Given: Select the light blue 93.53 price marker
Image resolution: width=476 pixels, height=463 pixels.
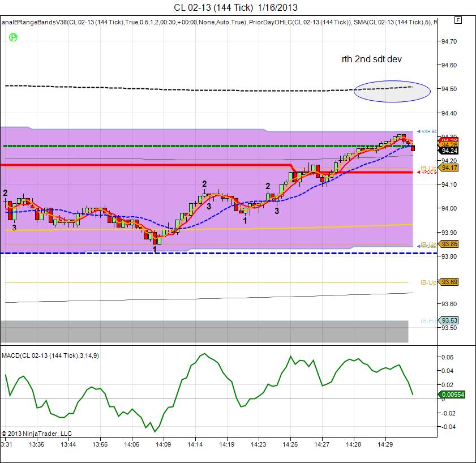Looking at the screenshot, I should [x=449, y=320].
